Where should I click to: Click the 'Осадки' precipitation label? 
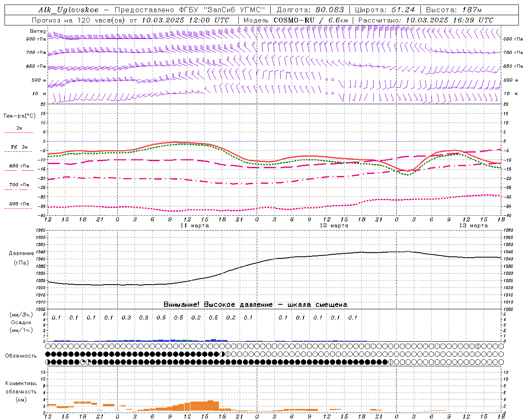(21, 322)
